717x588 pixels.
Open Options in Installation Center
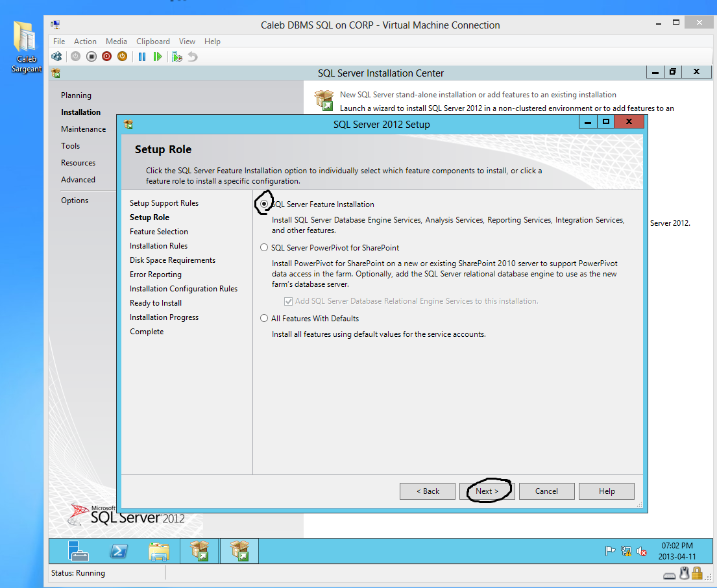click(x=75, y=201)
